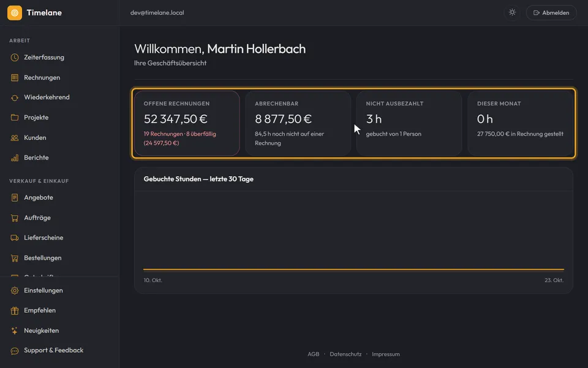
Task: Click the Zeiterfassung clock icon
Action: 15,58
